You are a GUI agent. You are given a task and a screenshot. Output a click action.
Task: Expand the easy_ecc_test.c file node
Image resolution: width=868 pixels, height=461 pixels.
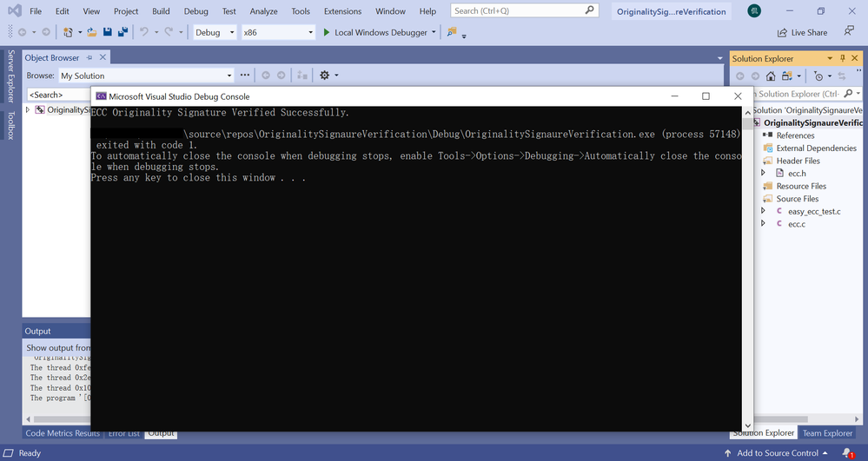tap(764, 211)
